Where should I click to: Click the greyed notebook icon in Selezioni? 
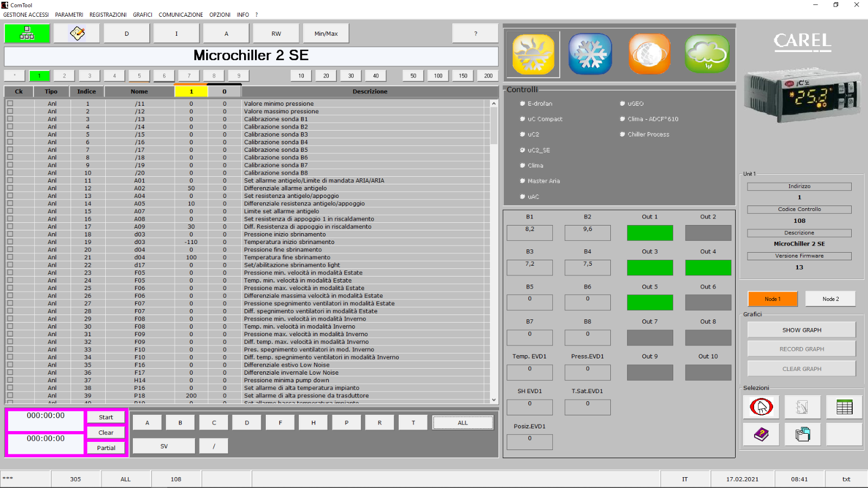(x=802, y=407)
